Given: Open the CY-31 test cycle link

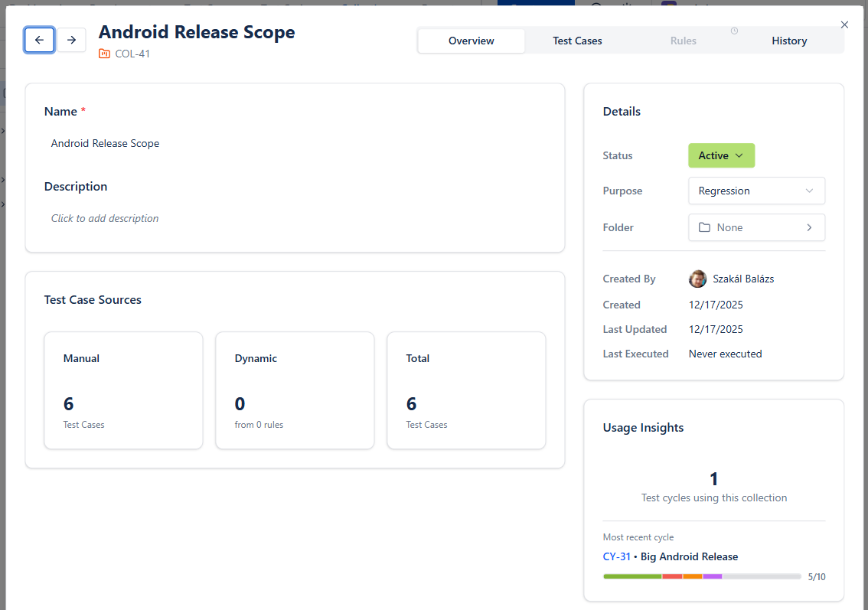Looking at the screenshot, I should [616, 556].
